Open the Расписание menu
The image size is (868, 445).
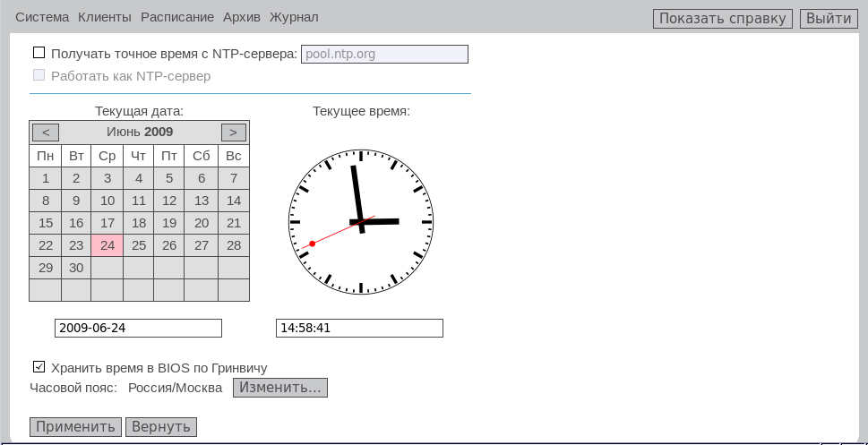click(176, 17)
